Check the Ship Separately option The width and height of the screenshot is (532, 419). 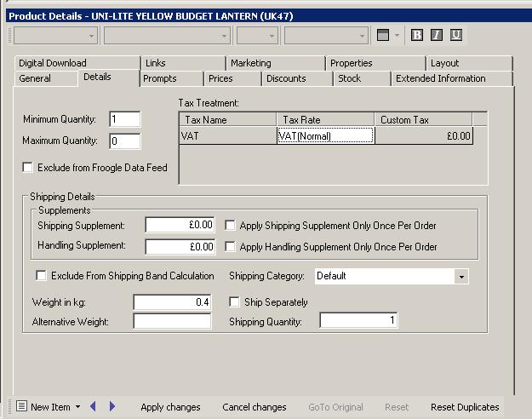[236, 302]
